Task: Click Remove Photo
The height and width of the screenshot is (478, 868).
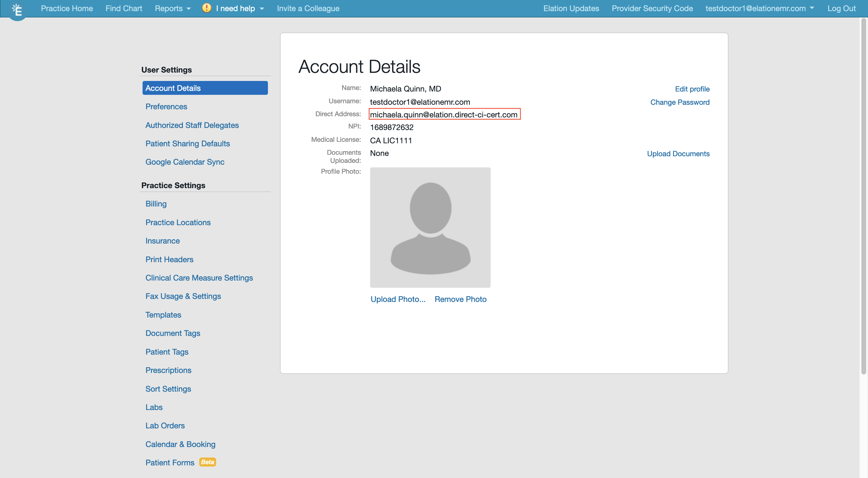Action: 460,299
